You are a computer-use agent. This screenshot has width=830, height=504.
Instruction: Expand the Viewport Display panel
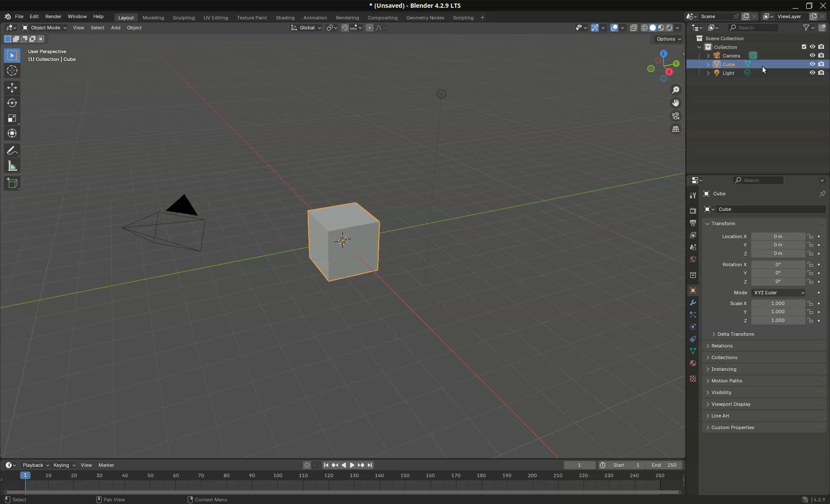coord(731,404)
